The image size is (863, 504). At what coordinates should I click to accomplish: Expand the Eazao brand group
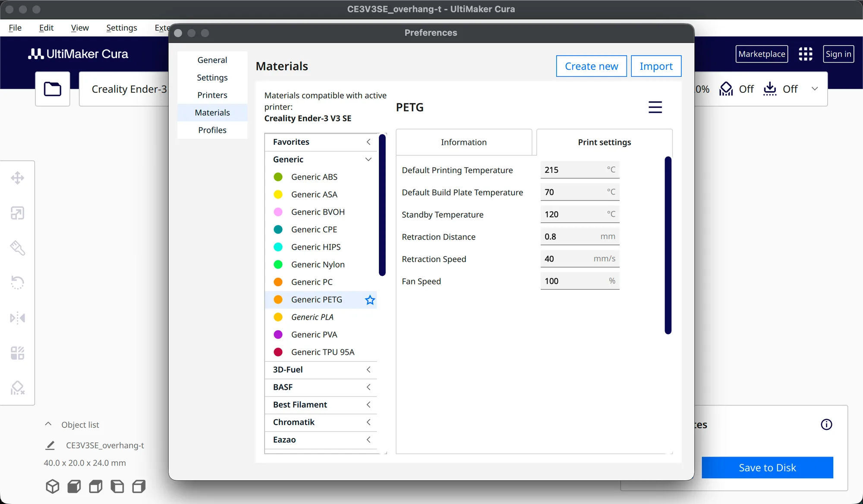[x=321, y=440]
